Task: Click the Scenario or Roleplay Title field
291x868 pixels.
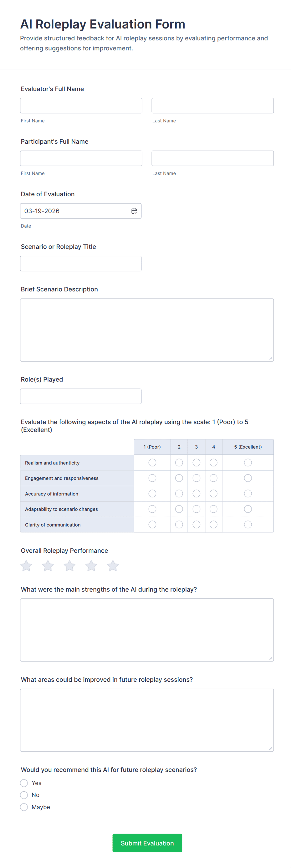Action: pyautogui.click(x=81, y=263)
